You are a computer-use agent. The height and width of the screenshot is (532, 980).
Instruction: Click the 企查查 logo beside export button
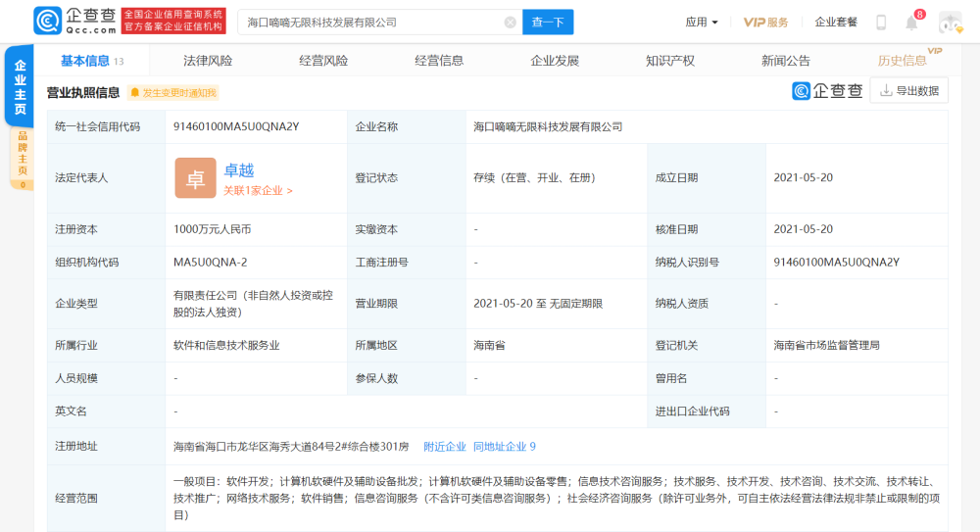pyautogui.click(x=827, y=91)
